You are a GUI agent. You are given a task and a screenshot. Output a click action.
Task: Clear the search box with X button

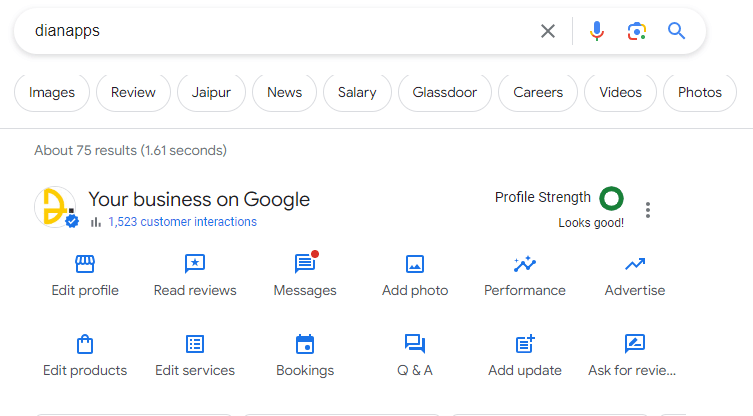[x=548, y=31]
